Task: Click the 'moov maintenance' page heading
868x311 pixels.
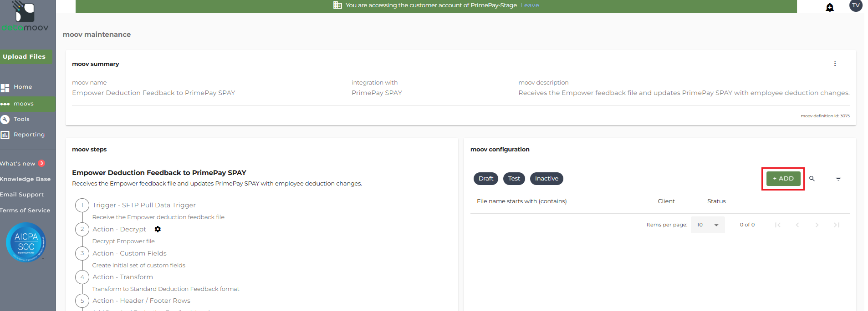Action: point(97,35)
